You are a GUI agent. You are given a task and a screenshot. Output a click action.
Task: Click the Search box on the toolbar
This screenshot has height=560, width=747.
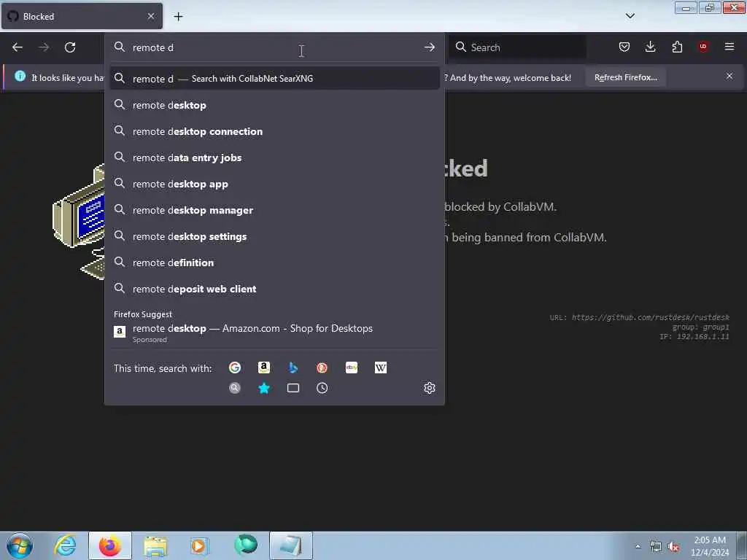tap(517, 47)
